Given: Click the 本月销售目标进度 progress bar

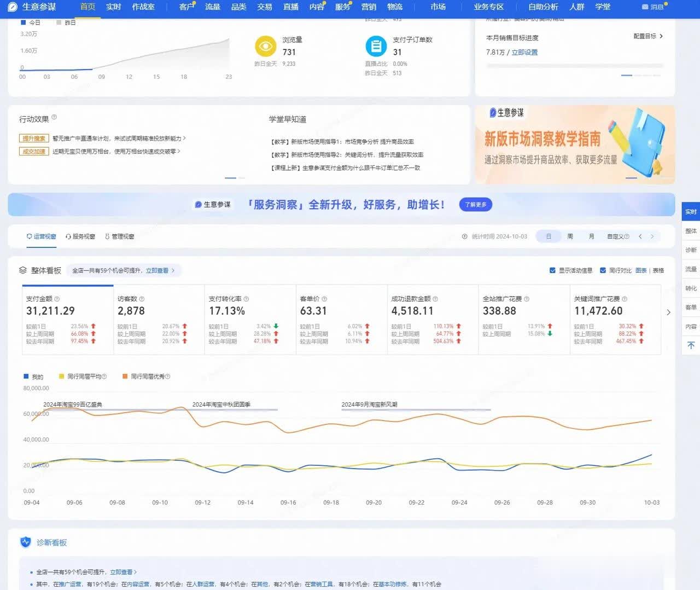Looking at the screenshot, I should (575, 66).
